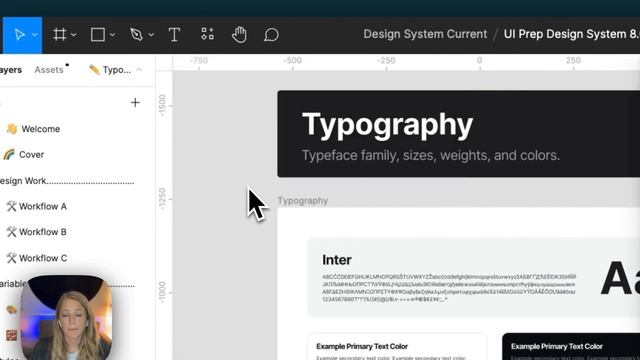Viewport: 640px width, 360px height.
Task: Select the Text tool
Action: [174, 35]
